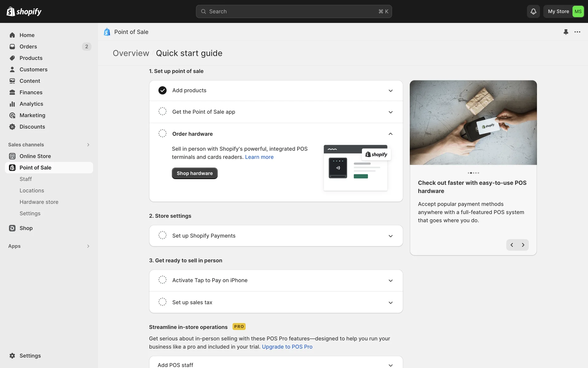Viewport: 588px width, 368px height.
Task: Select Staff under Point of Sale
Action: coord(26,179)
